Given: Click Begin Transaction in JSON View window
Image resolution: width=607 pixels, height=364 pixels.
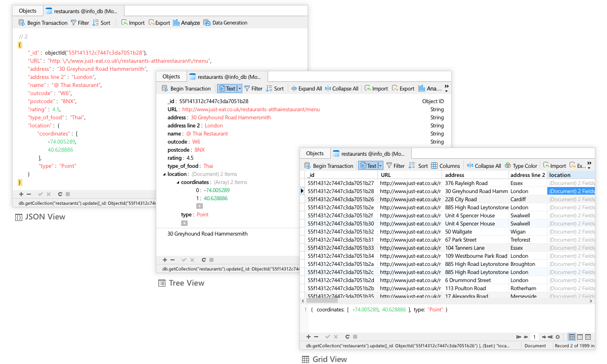Looking at the screenshot, I should click(x=42, y=23).
